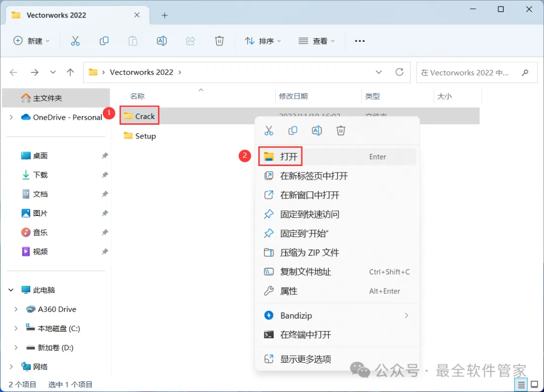Screen dimensions: 544x392
Task: Select the Vectorworks 2022 tab
Action: tap(78, 15)
